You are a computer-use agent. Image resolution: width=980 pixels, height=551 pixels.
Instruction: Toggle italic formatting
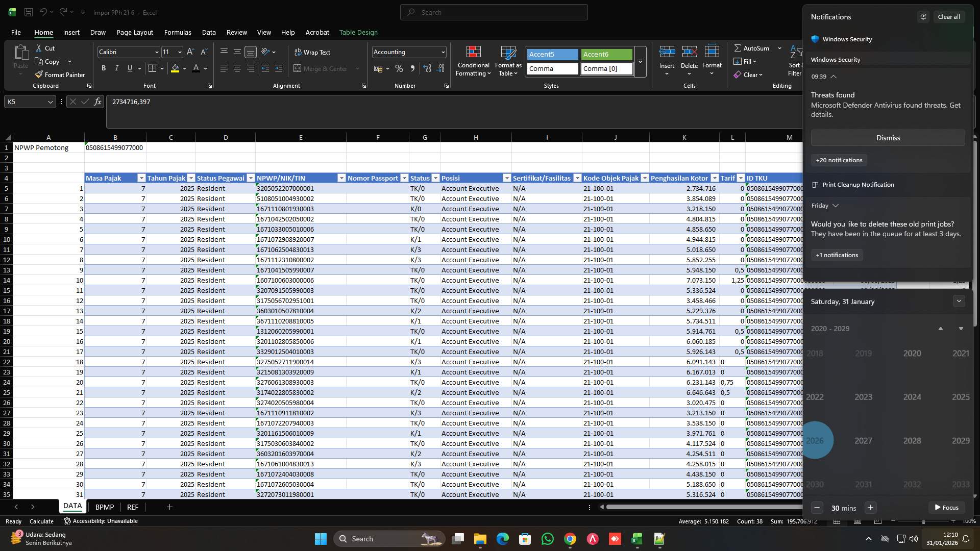(116, 68)
